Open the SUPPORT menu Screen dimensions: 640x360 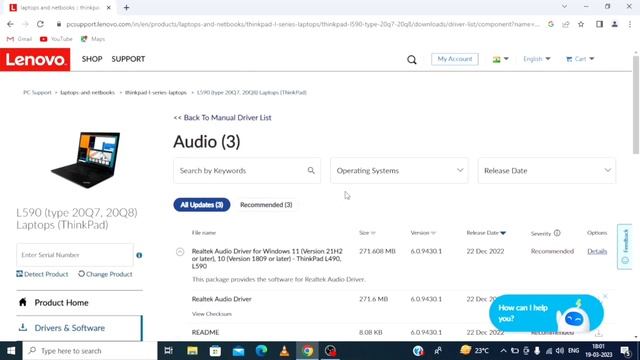pos(128,59)
